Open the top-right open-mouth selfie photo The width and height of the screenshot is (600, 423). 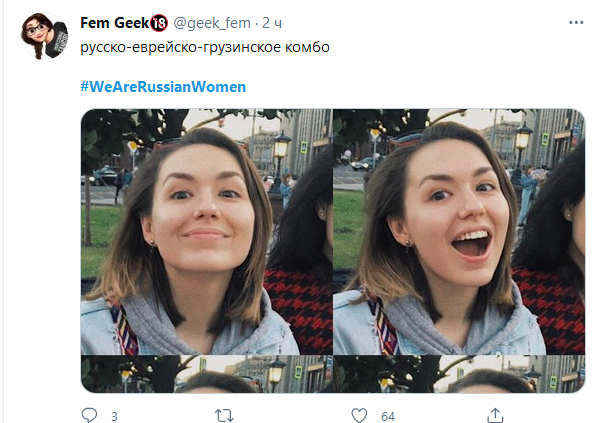tap(459, 230)
